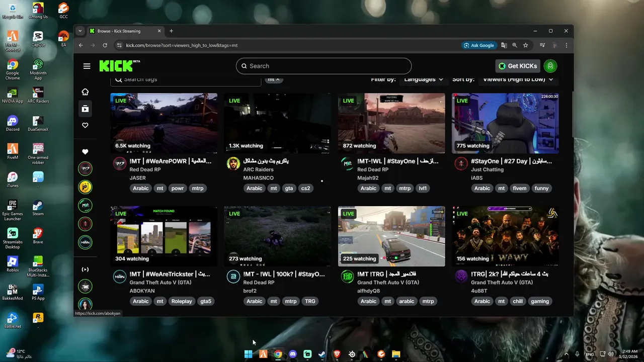Open the DualSenseX desktop icon

pos(38,124)
